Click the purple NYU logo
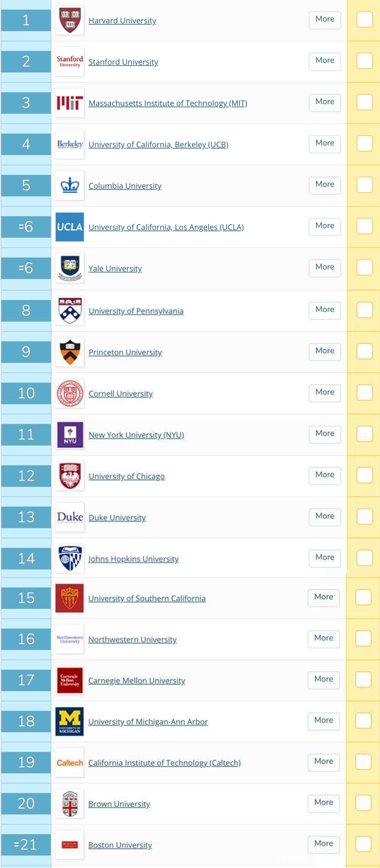 [70, 435]
